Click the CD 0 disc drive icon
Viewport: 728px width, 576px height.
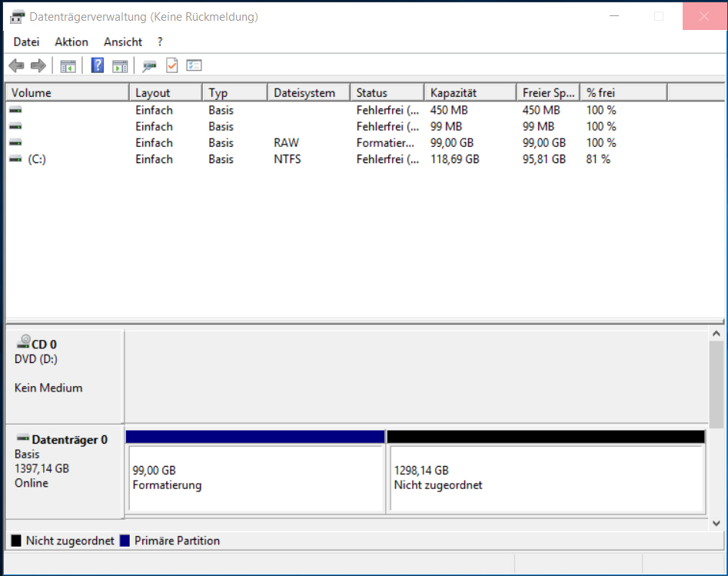[23, 342]
